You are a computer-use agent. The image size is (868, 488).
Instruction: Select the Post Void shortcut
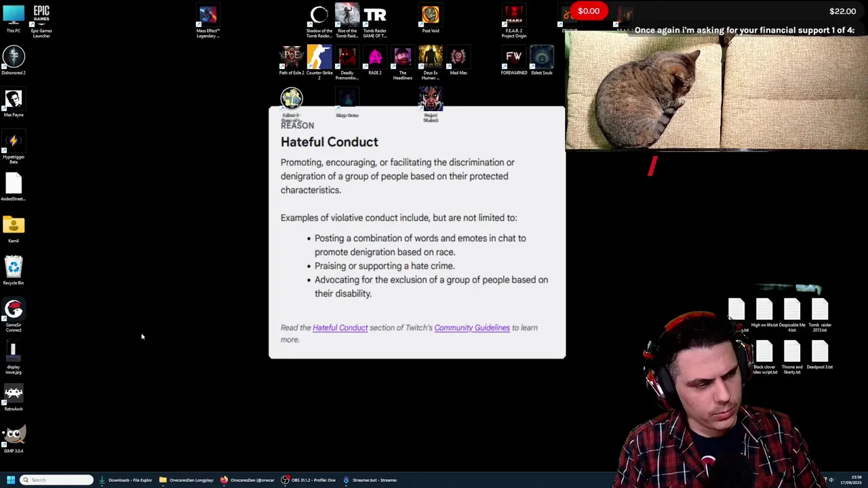tap(431, 19)
